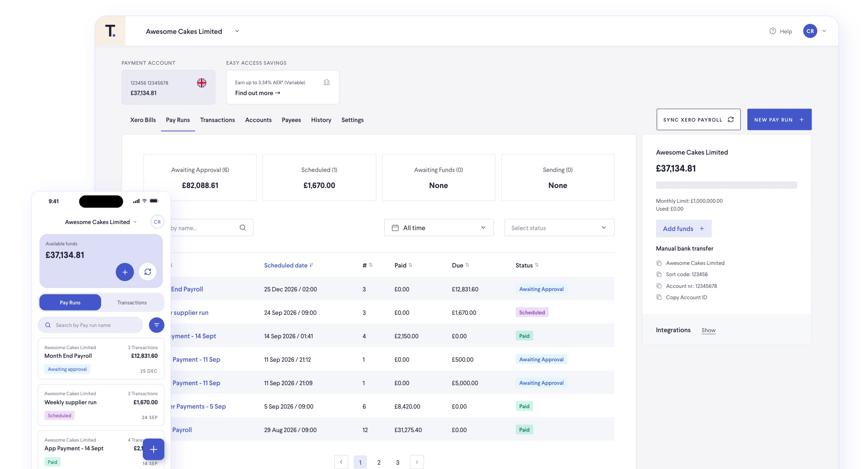The image size is (868, 469).
Task: Open the 29 Aug 2026 Payroll run
Action: click(182, 430)
